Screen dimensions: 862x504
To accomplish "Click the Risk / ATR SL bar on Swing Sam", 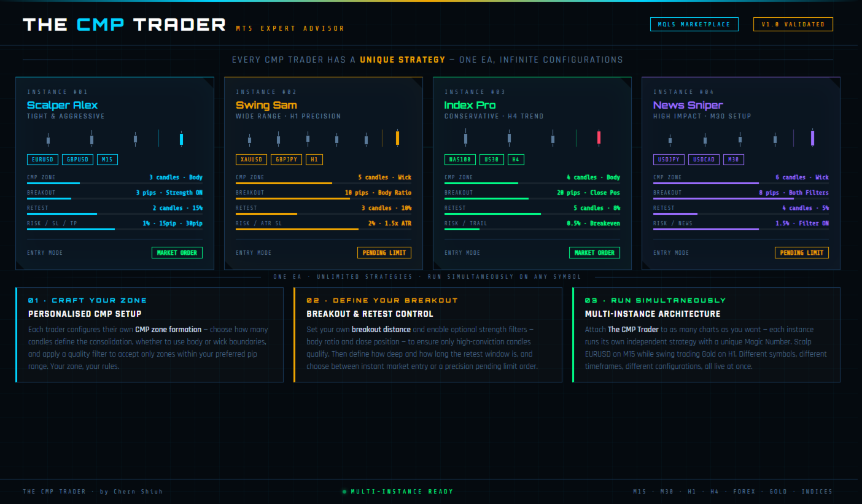I will tap(324, 229).
